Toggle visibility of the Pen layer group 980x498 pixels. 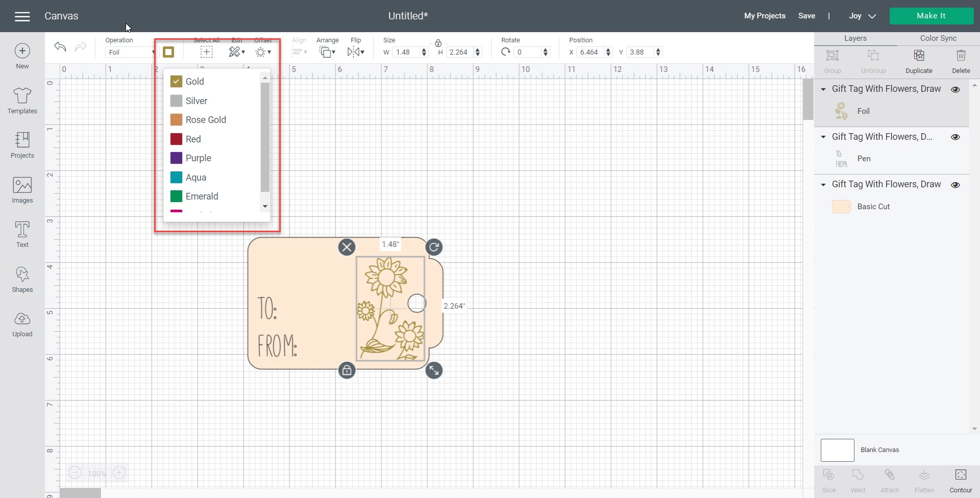(x=955, y=137)
